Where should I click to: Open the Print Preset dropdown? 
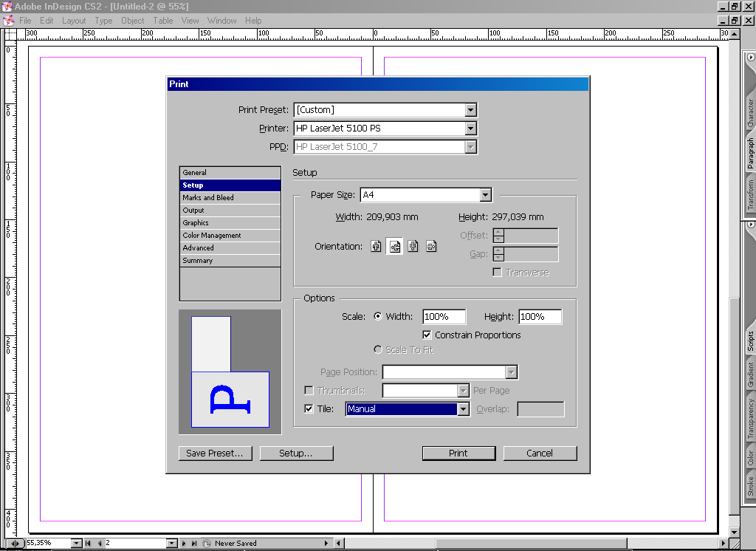pos(471,110)
